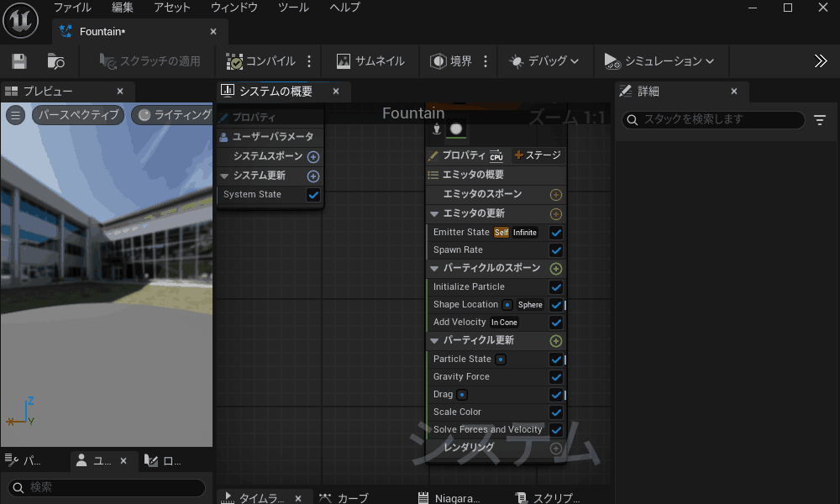Open the ウィンドウ menu
840x504 pixels.
[234, 8]
